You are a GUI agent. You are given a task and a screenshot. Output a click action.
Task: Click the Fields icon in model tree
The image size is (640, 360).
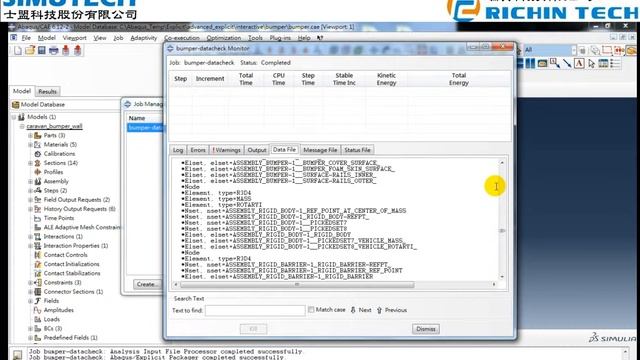(38, 301)
